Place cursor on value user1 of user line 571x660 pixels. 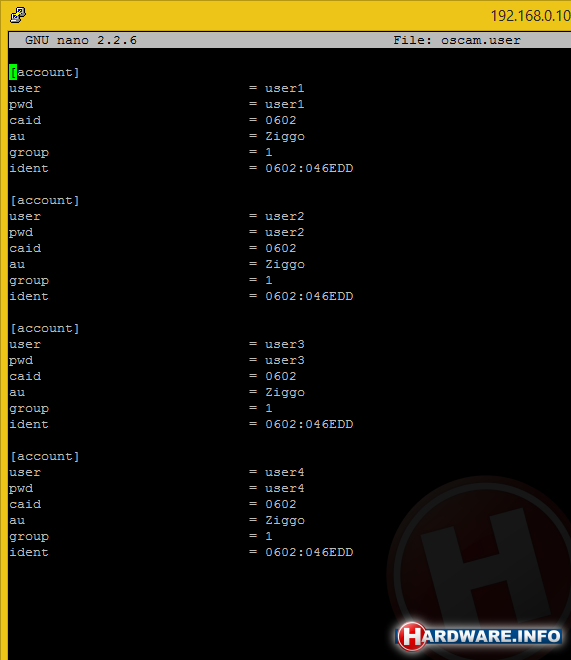click(x=284, y=88)
